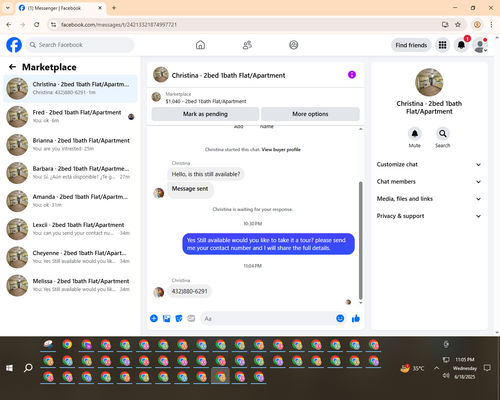Click the Facebook logo icon
The width and height of the screenshot is (500, 400).
(x=14, y=45)
